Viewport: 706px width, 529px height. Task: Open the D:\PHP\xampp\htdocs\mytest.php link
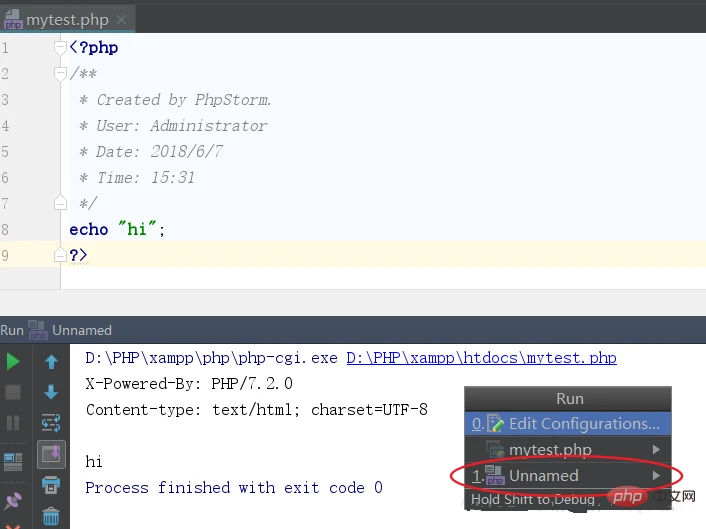pyautogui.click(x=481, y=358)
